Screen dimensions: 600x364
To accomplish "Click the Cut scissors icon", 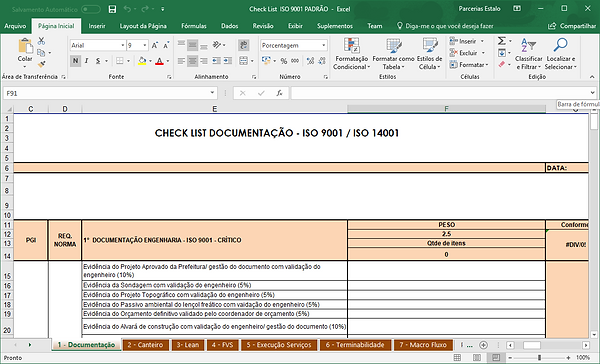I will (x=41, y=41).
